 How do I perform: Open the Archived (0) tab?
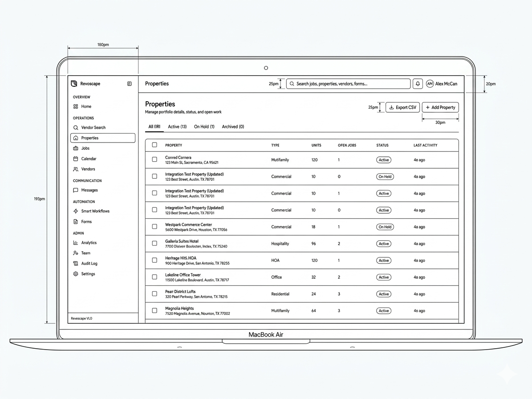click(x=232, y=126)
